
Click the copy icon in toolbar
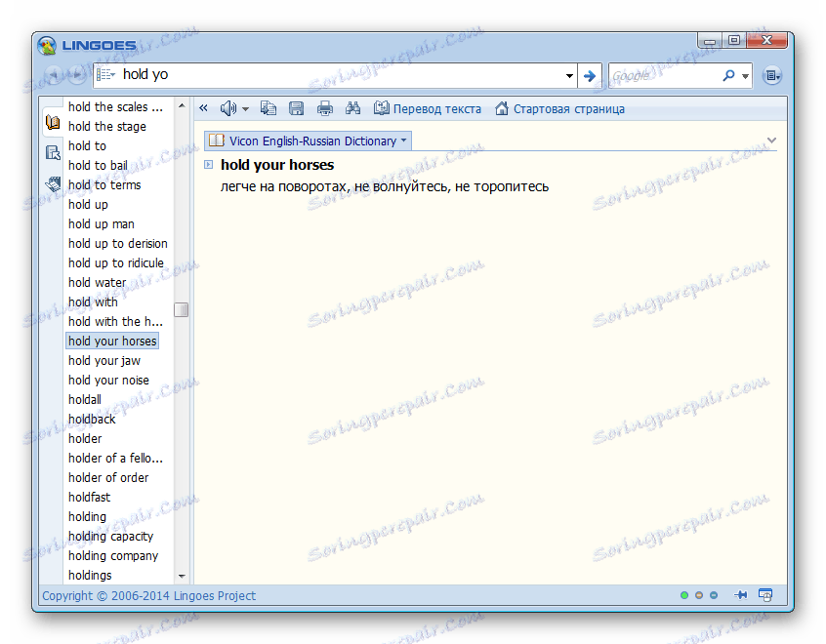point(268,108)
